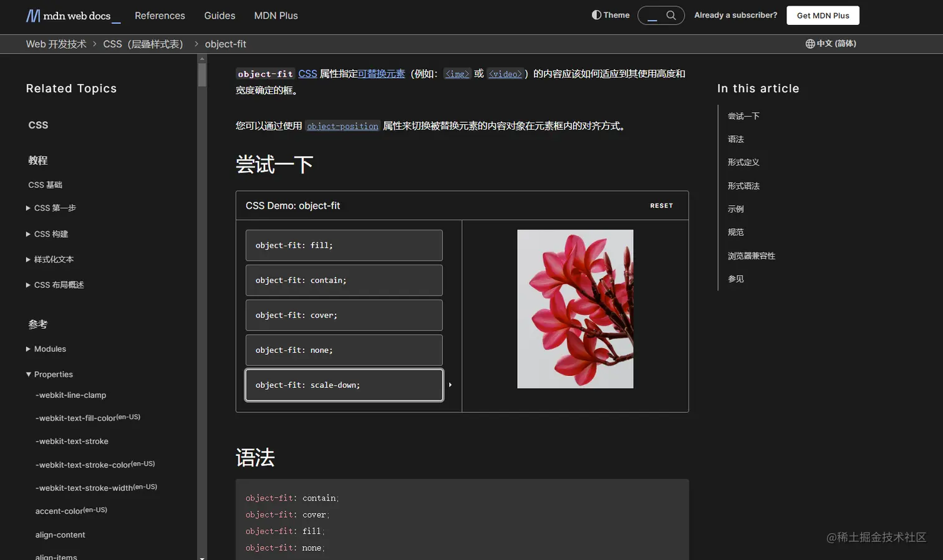The width and height of the screenshot is (943, 560).
Task: Select object-fit: contain; option
Action: tap(344, 281)
